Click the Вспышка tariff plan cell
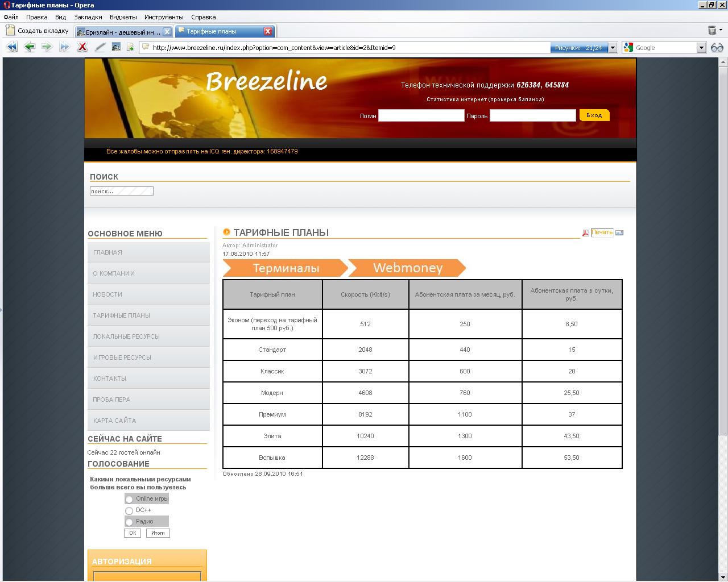Viewport: 728px width, 582px height. pyautogui.click(x=272, y=458)
